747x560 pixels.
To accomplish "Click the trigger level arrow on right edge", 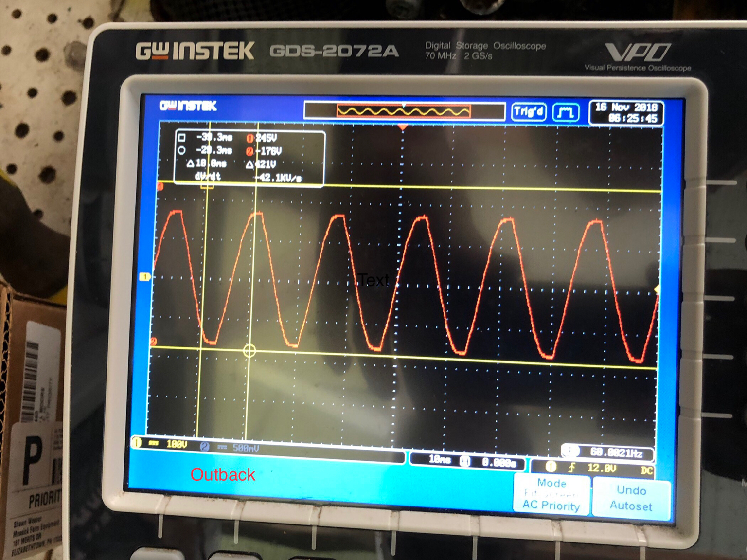I will tap(657, 290).
